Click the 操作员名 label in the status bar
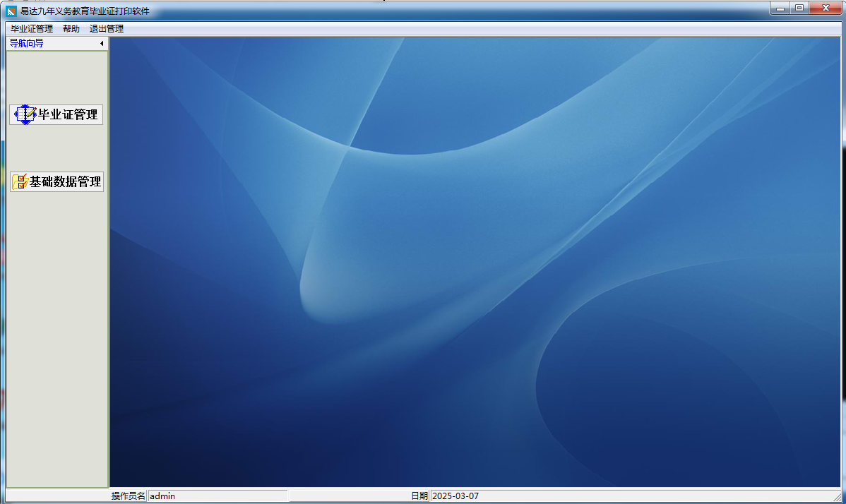This screenshot has height=504, width=846. coord(129,496)
